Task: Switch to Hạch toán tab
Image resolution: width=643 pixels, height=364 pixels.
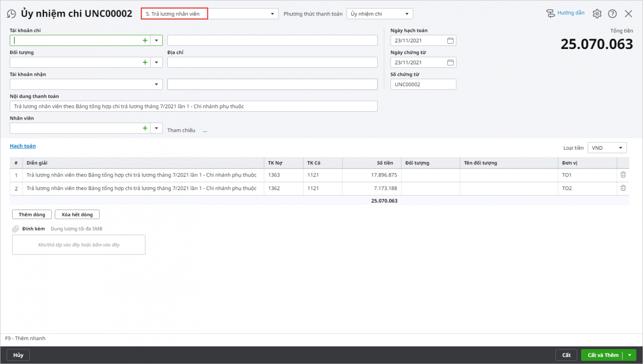Action: point(23,146)
